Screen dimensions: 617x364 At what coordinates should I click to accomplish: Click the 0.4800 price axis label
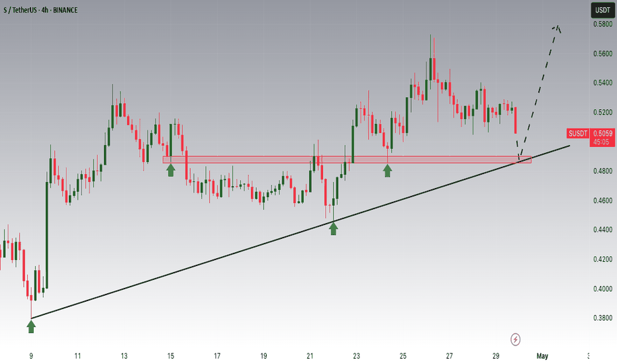(603, 171)
